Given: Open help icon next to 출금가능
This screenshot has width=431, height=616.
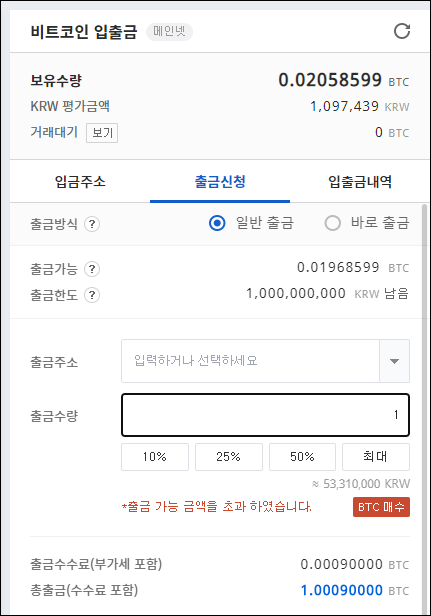Looking at the screenshot, I should pos(92,269).
